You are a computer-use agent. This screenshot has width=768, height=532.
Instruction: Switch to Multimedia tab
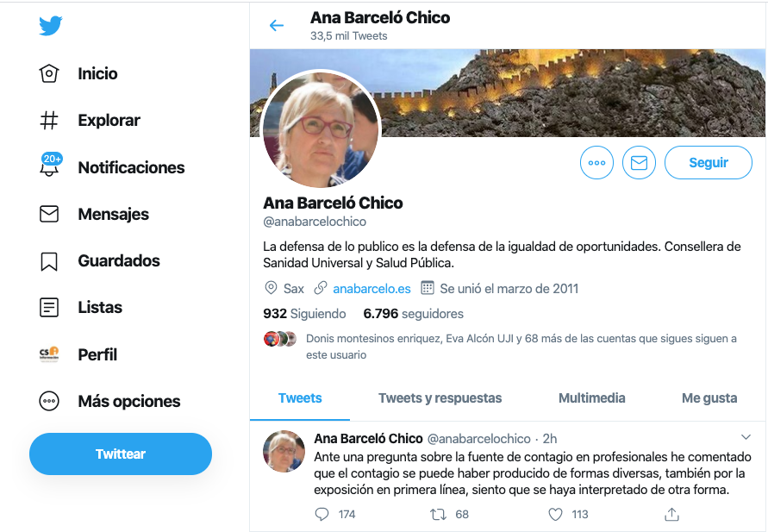click(591, 397)
